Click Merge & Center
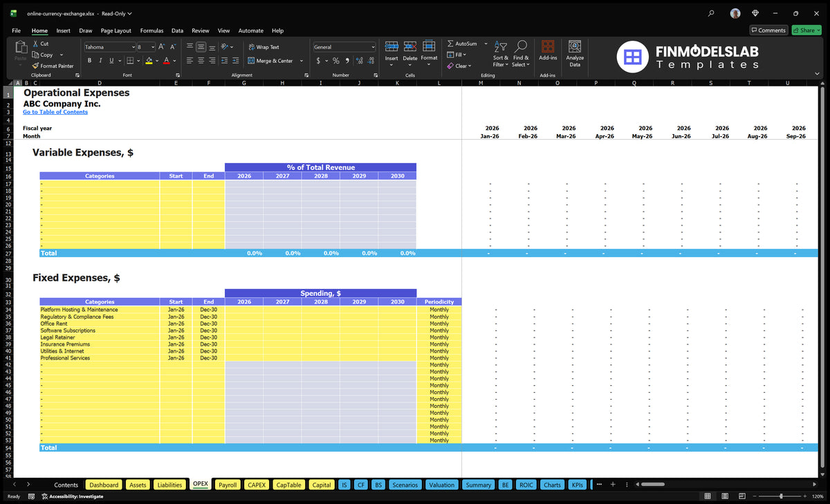 270,61
